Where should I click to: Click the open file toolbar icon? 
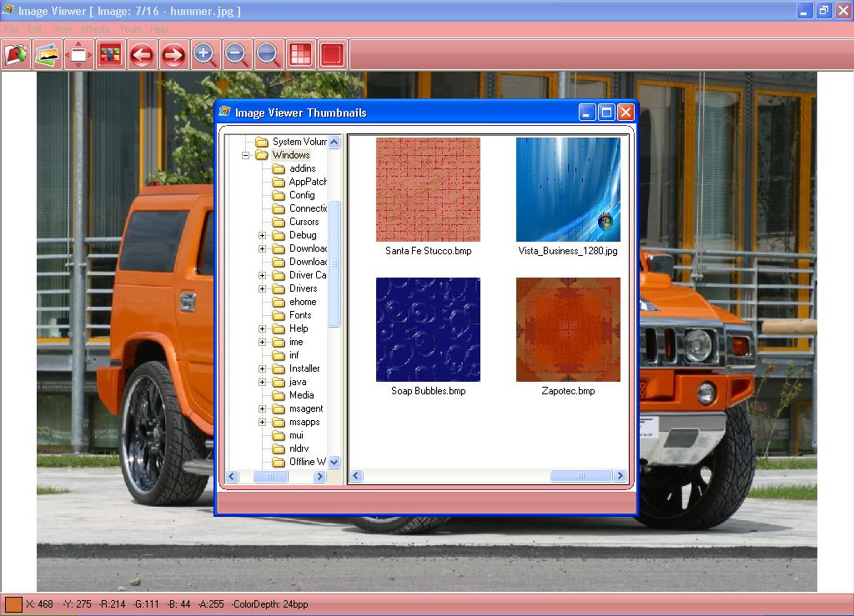tap(17, 55)
